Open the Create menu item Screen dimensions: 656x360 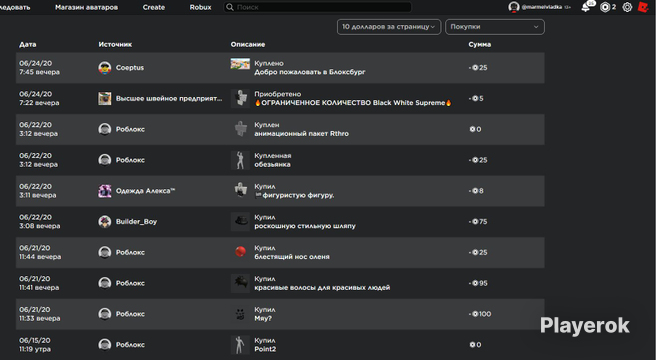(x=154, y=7)
